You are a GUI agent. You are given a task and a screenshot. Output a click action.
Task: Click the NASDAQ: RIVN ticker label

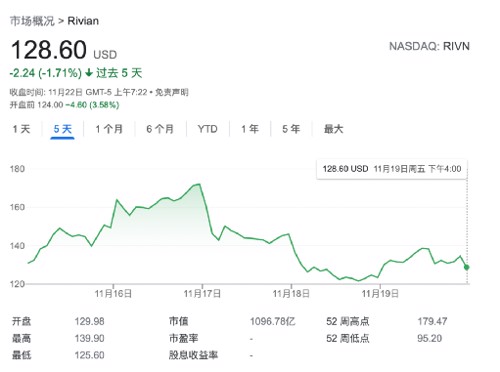[x=429, y=46]
